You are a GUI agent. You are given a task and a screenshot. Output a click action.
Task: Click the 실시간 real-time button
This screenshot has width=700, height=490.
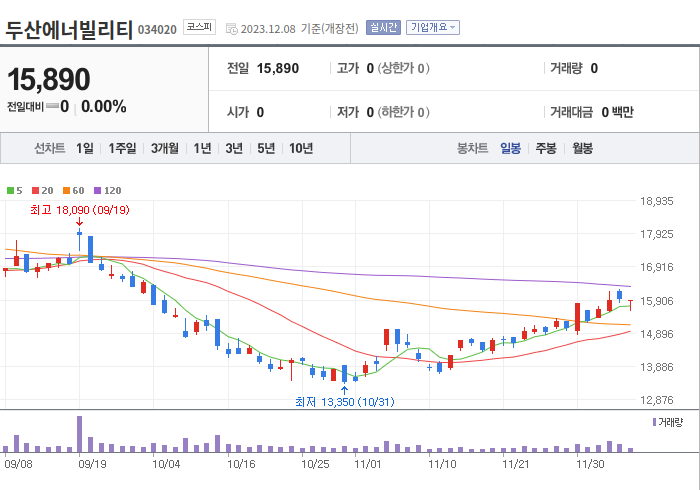[x=383, y=28]
